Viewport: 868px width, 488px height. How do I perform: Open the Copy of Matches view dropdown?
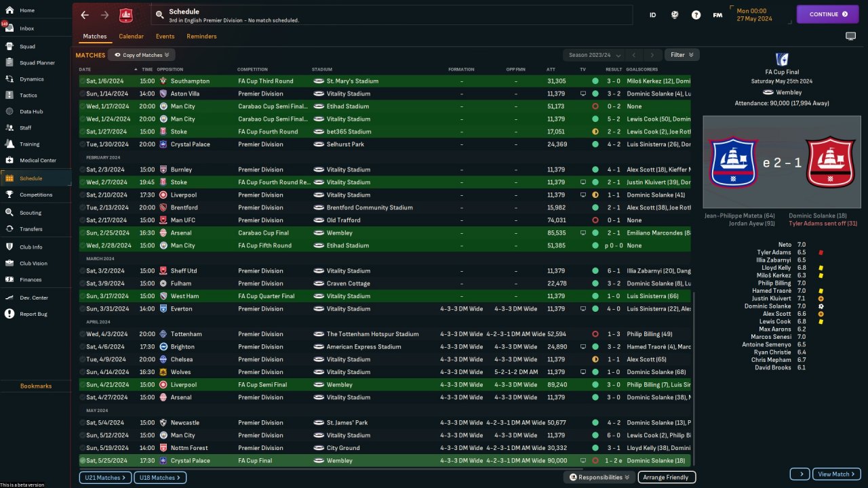coord(142,55)
